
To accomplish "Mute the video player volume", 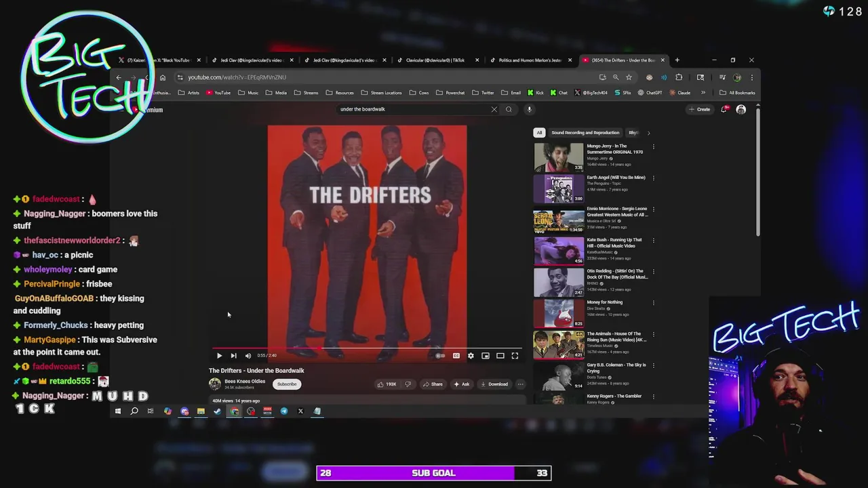I will click(248, 356).
